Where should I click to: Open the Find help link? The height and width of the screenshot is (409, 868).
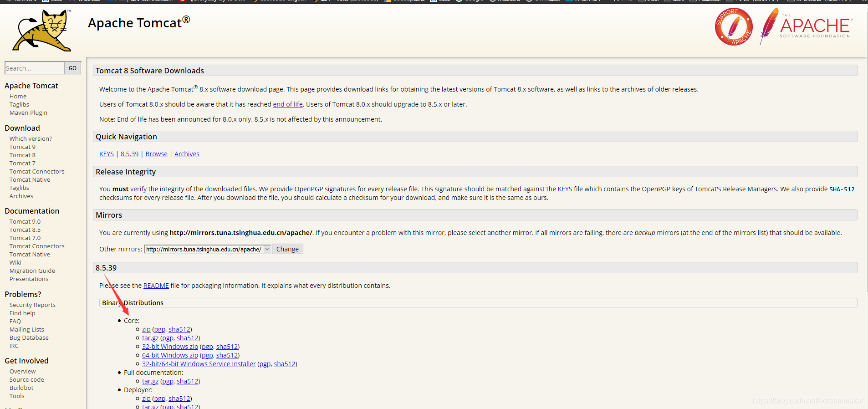click(x=22, y=313)
